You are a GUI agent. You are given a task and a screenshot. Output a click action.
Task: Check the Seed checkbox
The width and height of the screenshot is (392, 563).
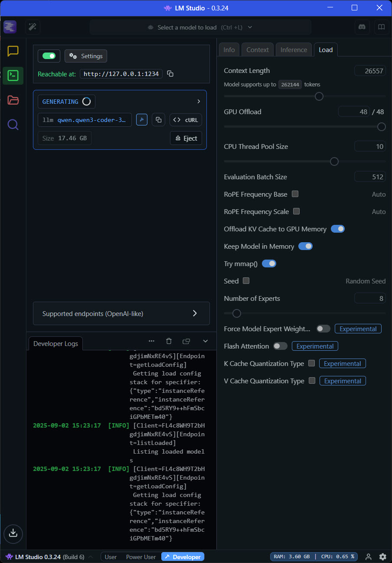[246, 281]
